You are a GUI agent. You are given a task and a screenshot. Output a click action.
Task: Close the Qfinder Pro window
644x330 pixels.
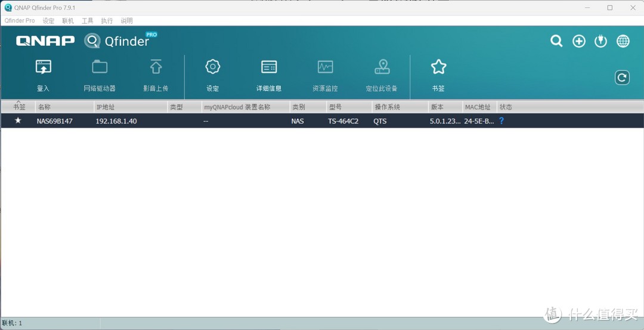click(x=633, y=7)
